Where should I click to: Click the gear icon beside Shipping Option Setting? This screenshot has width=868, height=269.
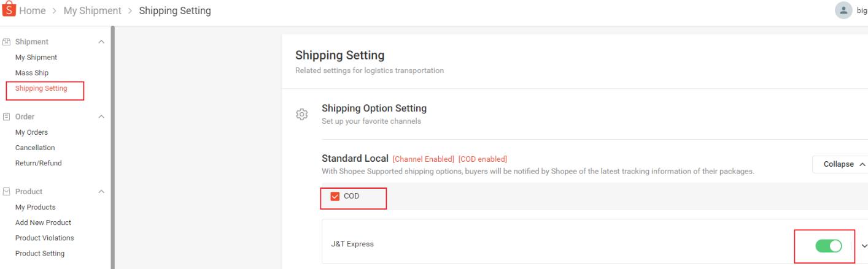tap(301, 115)
